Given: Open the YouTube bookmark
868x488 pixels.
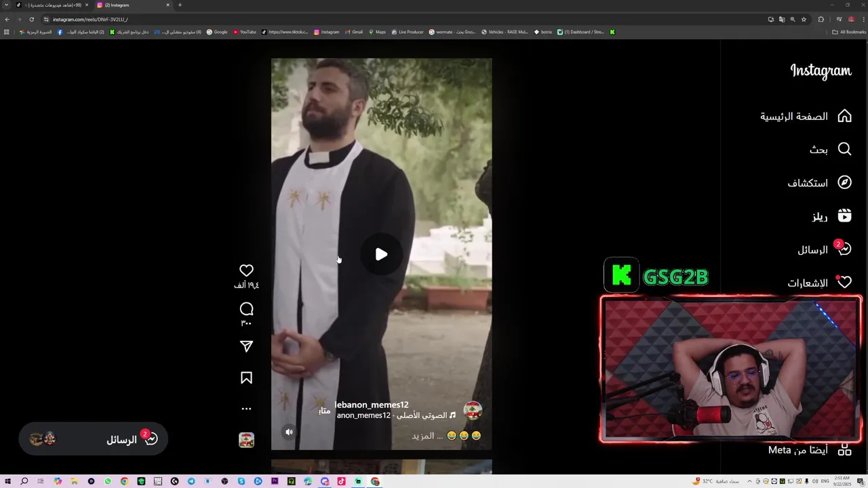Looking at the screenshot, I should tap(245, 32).
